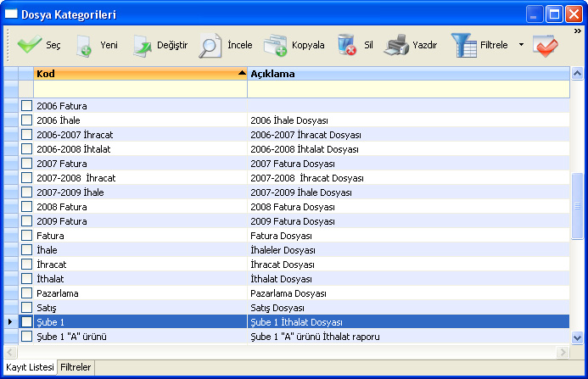Click the Yeni new record icon
Screen dimensions: 588x379
pos(85,46)
